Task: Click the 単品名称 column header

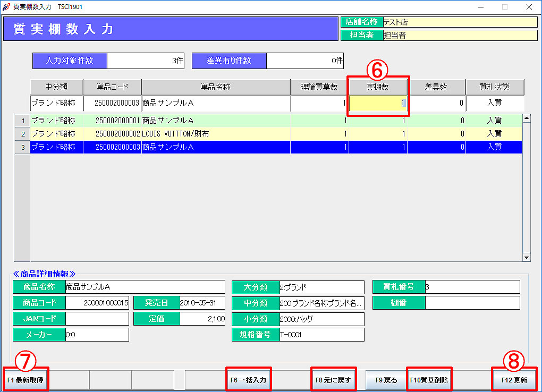Action: [215, 87]
